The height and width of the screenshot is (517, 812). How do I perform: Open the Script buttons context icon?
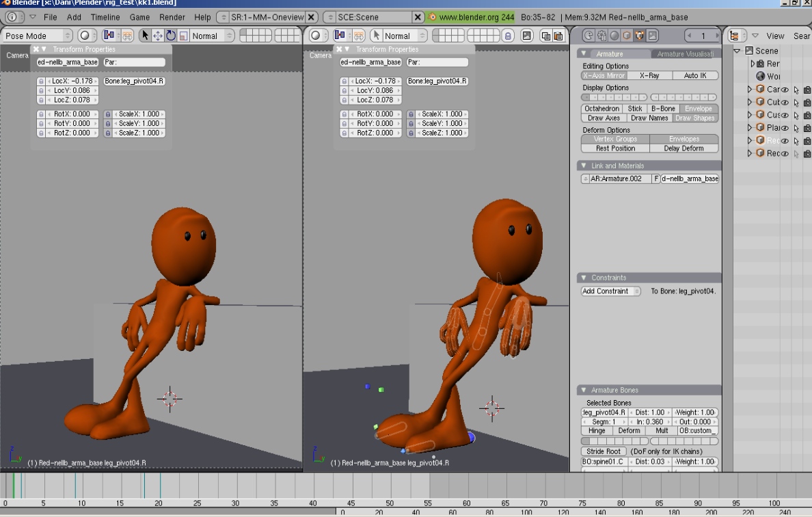601,36
